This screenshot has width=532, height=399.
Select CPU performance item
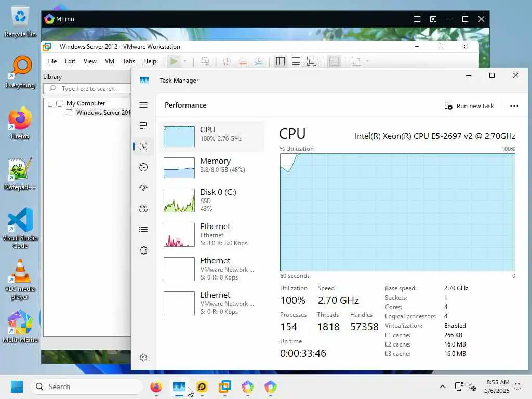click(x=212, y=137)
